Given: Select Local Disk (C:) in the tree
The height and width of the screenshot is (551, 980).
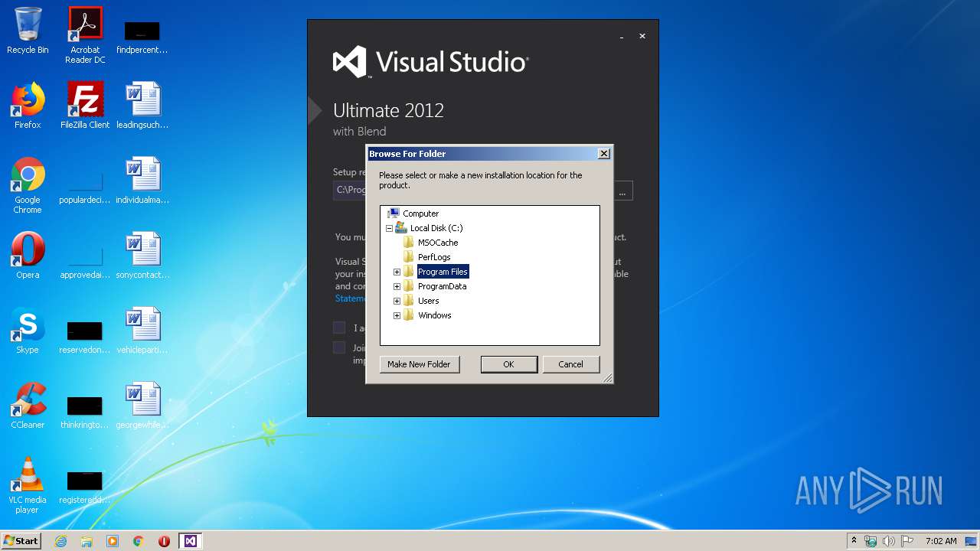Looking at the screenshot, I should point(436,228).
